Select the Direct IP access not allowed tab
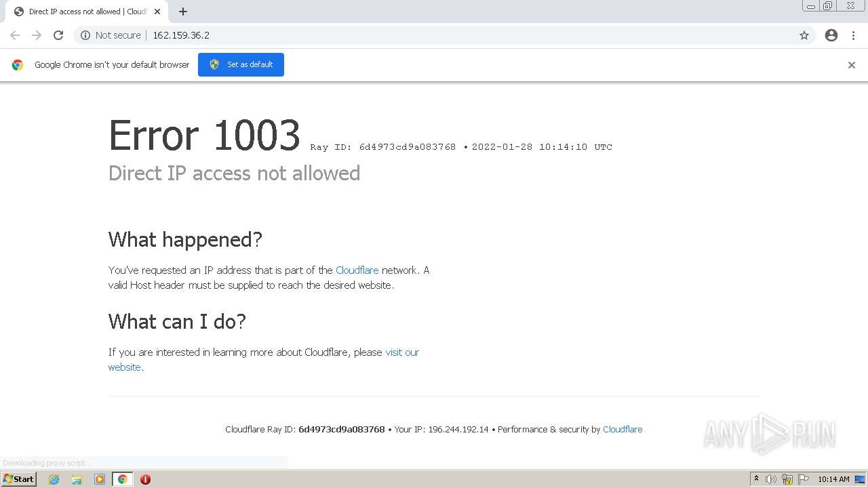Screen dimensions: 868x488 pos(87,12)
